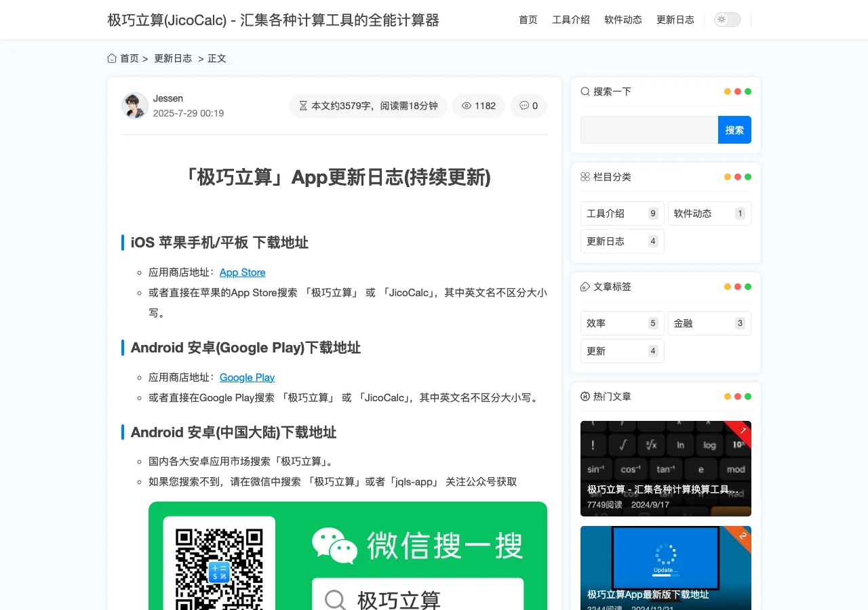Click the red dot in 栏目分类 panel
Image resolution: width=868 pixels, height=610 pixels.
(x=738, y=177)
